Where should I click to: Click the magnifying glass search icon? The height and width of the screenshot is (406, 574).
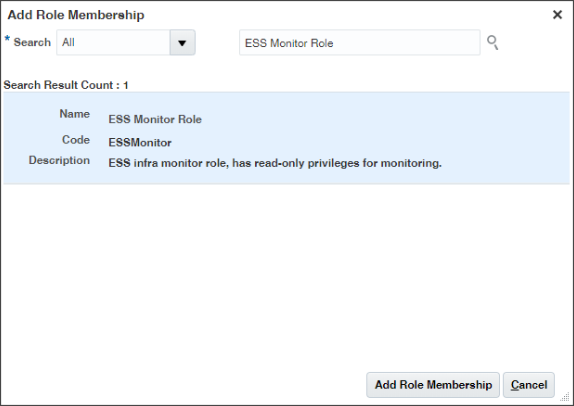point(492,42)
